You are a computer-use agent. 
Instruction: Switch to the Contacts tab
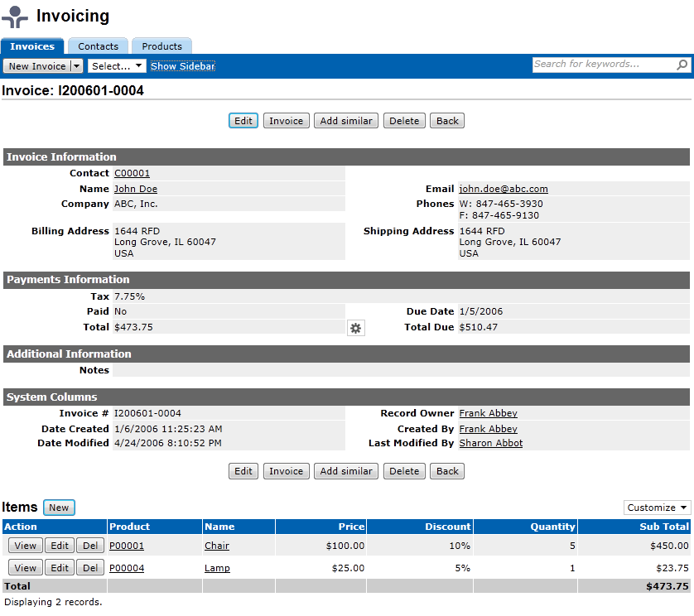click(x=98, y=46)
